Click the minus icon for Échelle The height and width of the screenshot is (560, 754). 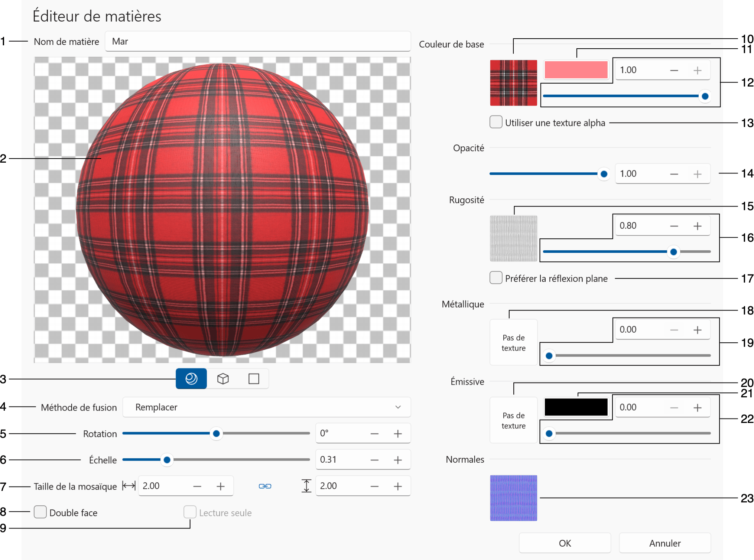374,460
